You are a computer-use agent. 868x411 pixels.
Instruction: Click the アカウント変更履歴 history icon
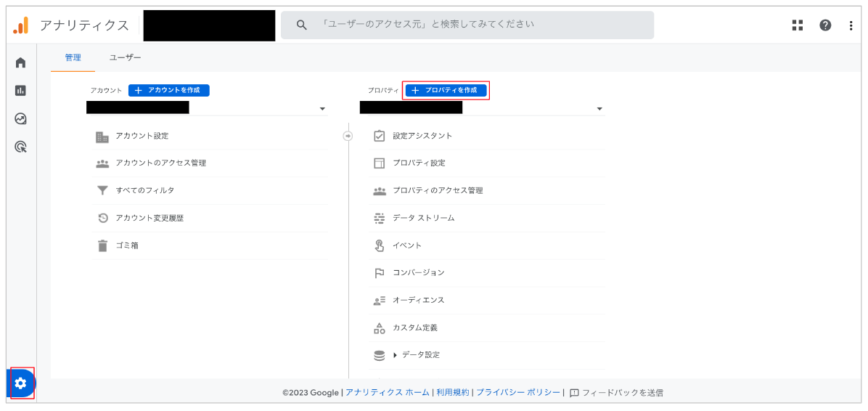(x=102, y=219)
